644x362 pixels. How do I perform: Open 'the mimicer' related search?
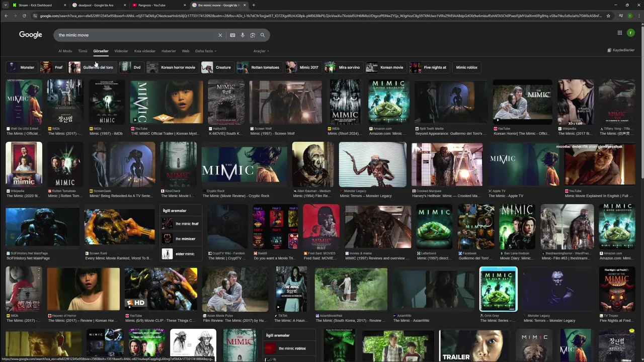click(x=181, y=239)
